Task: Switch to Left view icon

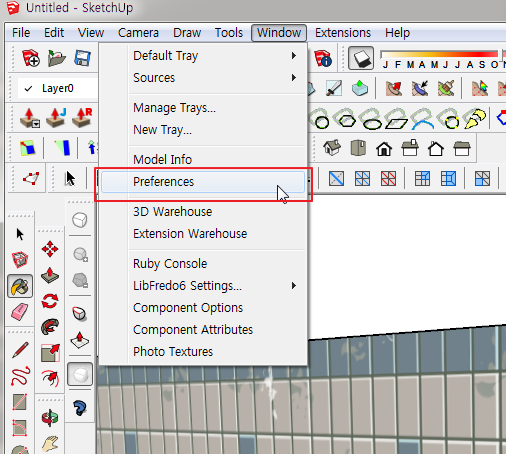Action: [462, 149]
